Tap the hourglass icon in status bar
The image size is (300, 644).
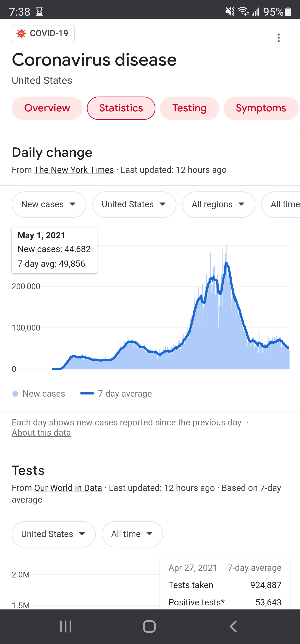click(x=39, y=11)
